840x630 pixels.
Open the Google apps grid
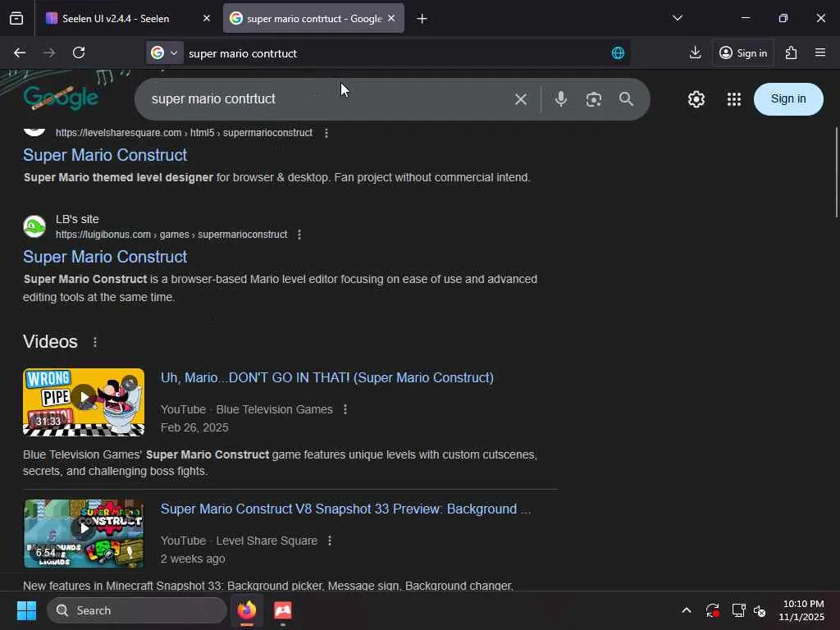(734, 99)
